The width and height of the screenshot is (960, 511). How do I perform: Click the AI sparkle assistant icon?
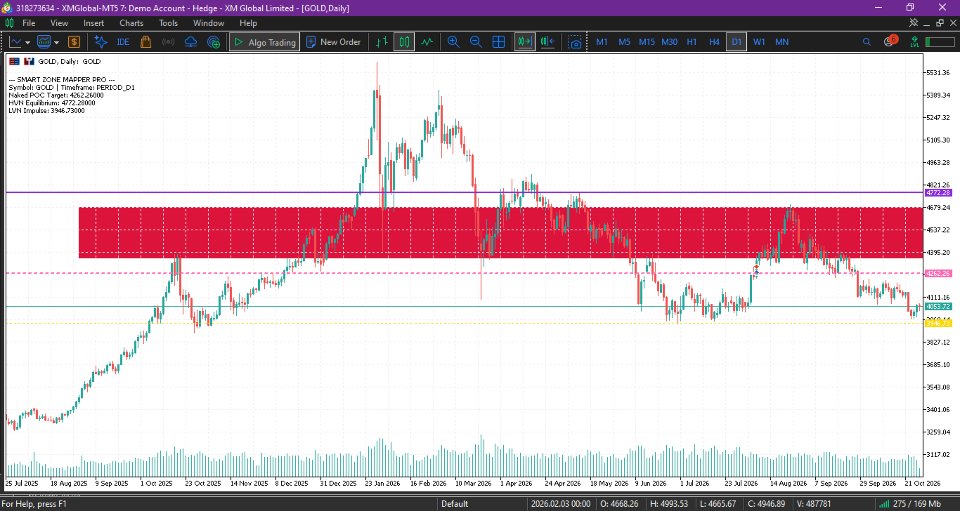tap(101, 42)
